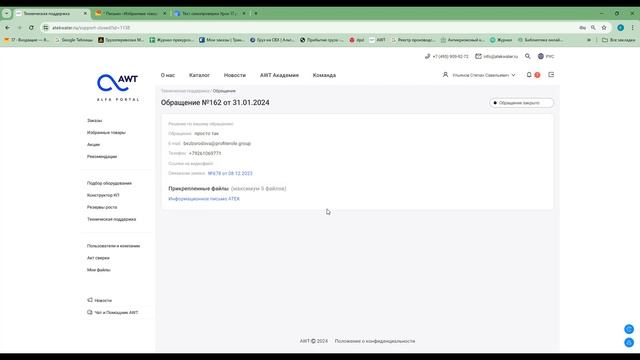Open Рекомендации in the sidebar
The image size is (640, 360).
tap(102, 156)
